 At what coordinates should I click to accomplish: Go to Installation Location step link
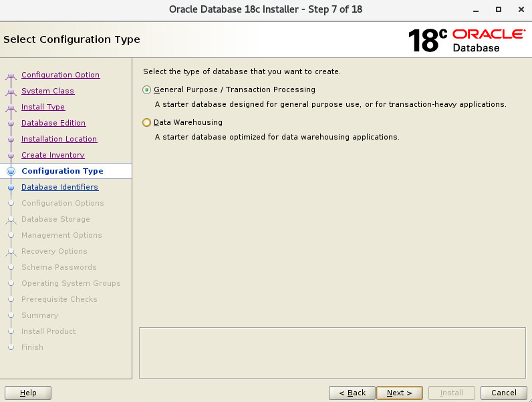(59, 139)
